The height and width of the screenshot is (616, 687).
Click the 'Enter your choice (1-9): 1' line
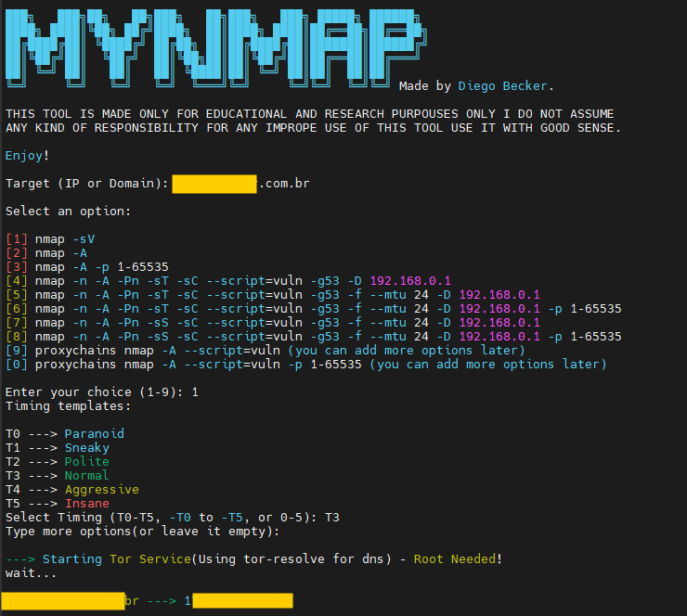pyautogui.click(x=101, y=392)
